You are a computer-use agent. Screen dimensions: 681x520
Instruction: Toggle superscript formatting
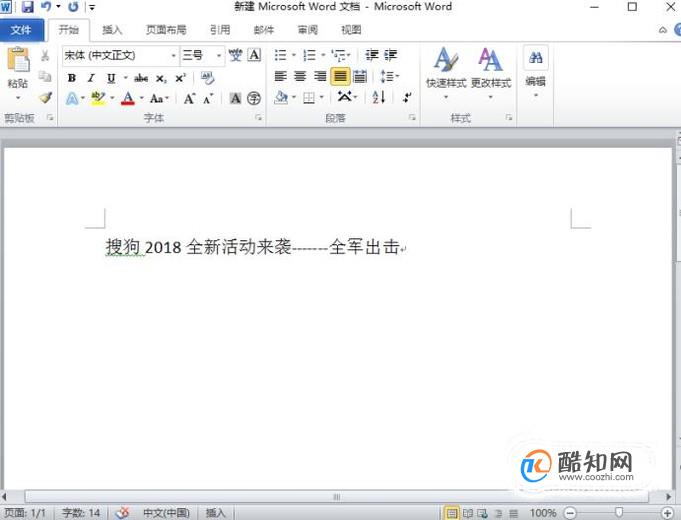[x=180, y=78]
